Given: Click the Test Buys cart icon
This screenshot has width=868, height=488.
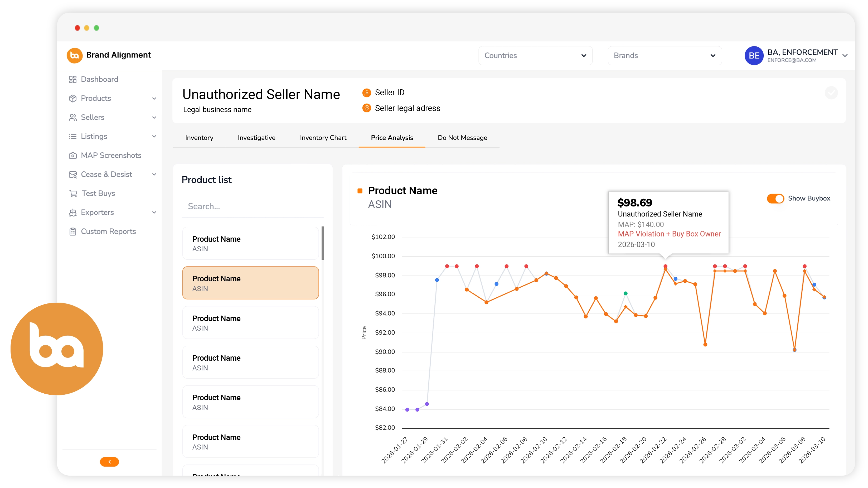Looking at the screenshot, I should click(x=73, y=193).
